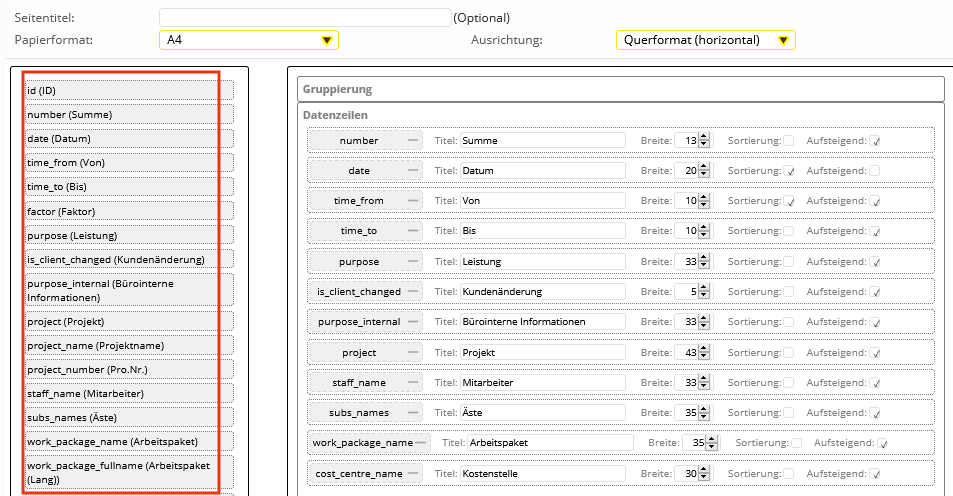Uncheck Sortierung on the date row

point(788,171)
